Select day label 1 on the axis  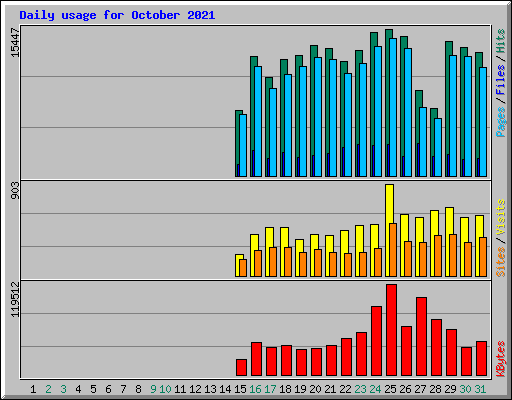tap(33, 389)
